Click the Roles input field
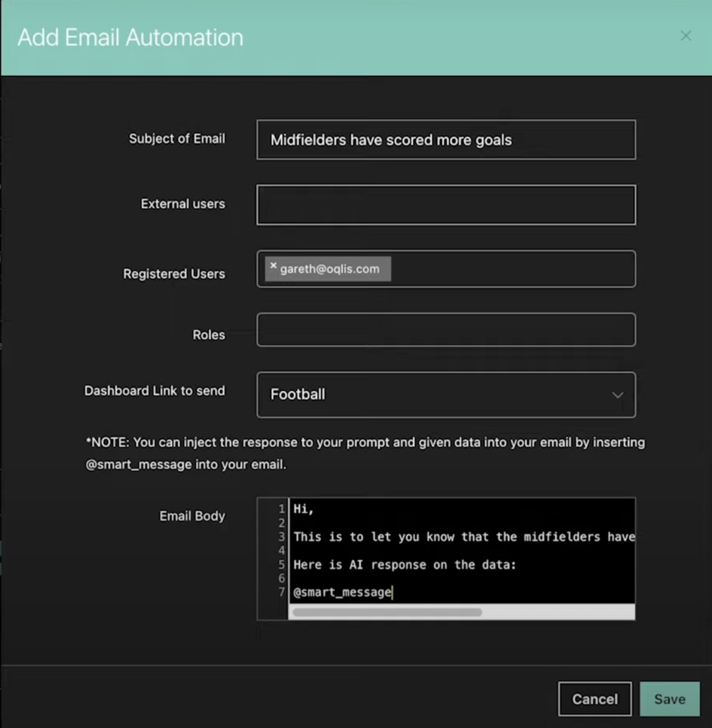 [x=446, y=329]
